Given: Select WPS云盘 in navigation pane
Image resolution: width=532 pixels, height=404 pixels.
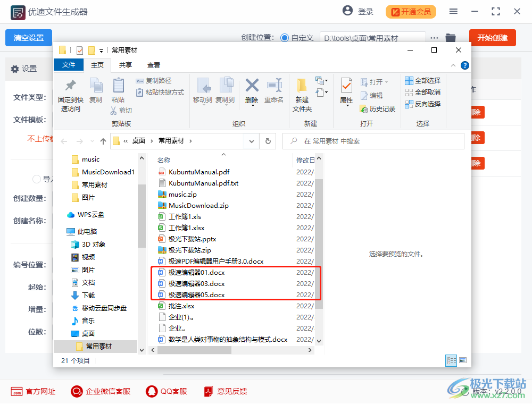Looking at the screenshot, I should pyautogui.click(x=86, y=215).
